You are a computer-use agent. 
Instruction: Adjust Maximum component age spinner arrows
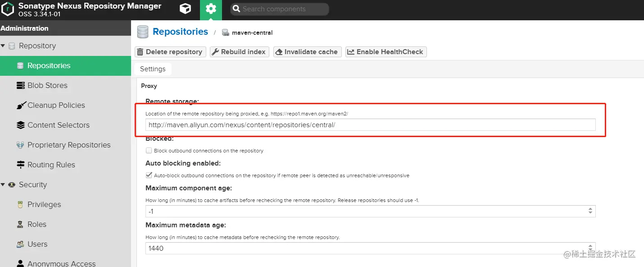click(590, 211)
